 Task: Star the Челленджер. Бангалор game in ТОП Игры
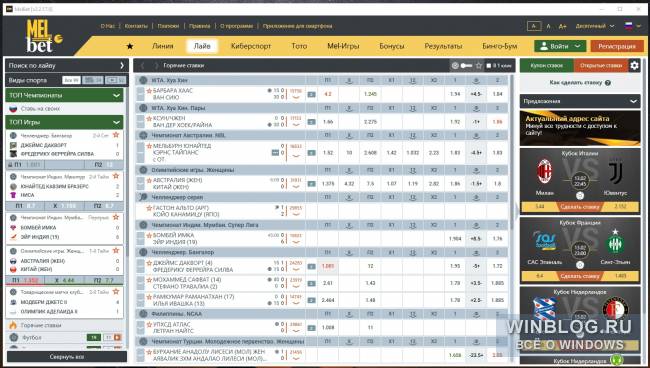pyautogui.click(x=116, y=135)
